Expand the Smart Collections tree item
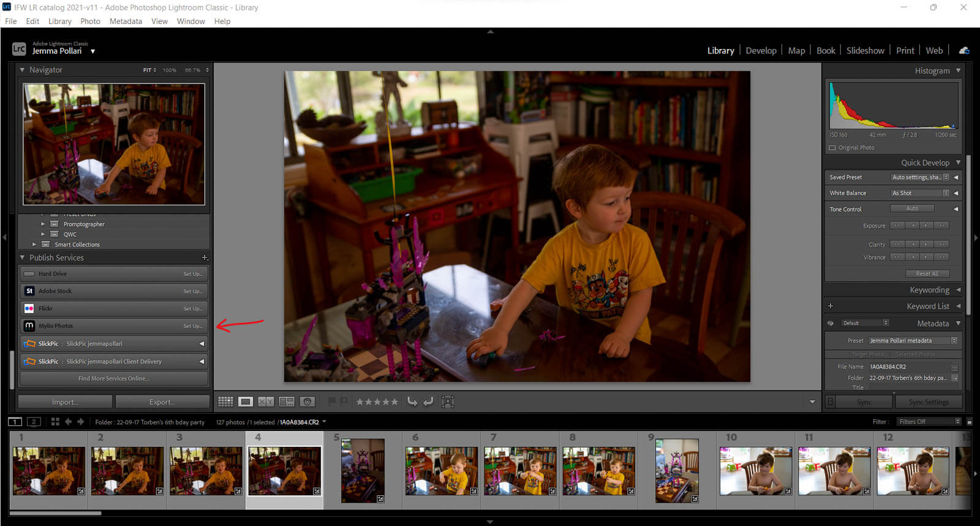The width and height of the screenshot is (980, 526). [34, 245]
